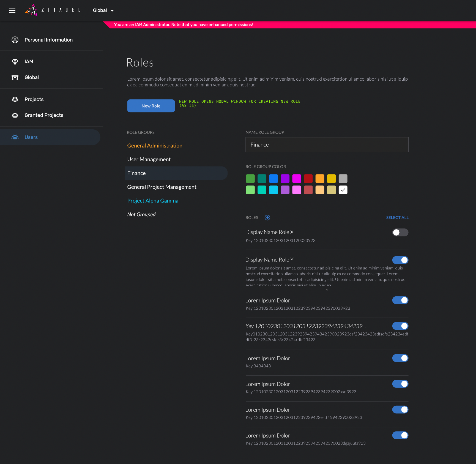
Task: Click the Name Role Group input field
Action: click(327, 144)
